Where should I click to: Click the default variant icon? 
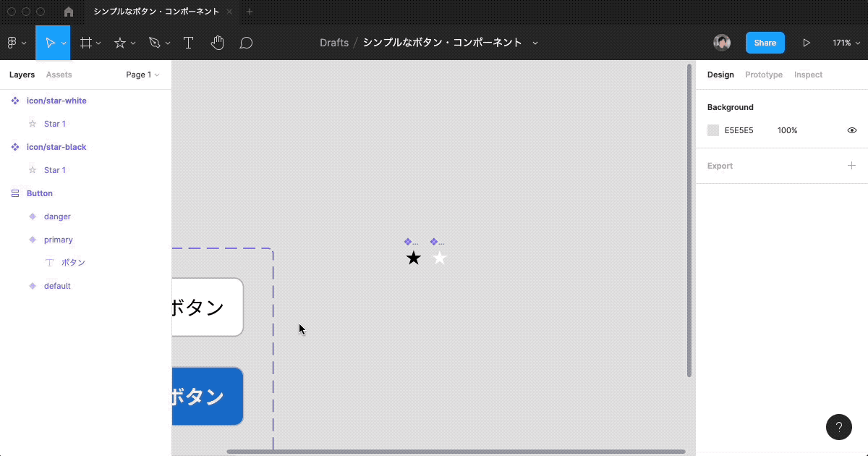pos(32,286)
